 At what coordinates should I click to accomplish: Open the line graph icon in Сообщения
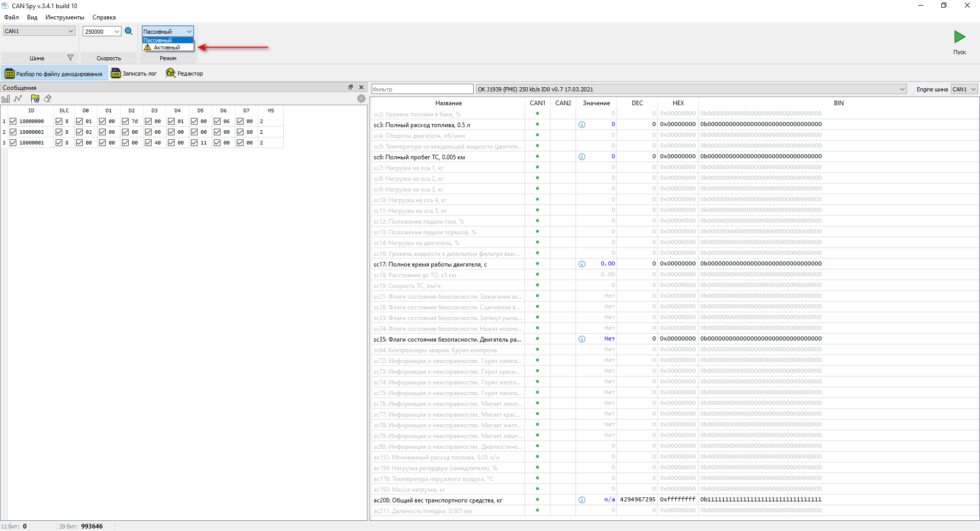(18, 99)
